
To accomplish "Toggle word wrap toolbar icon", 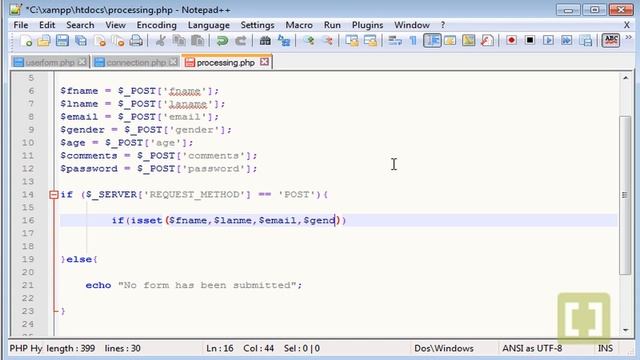I will point(395,41).
